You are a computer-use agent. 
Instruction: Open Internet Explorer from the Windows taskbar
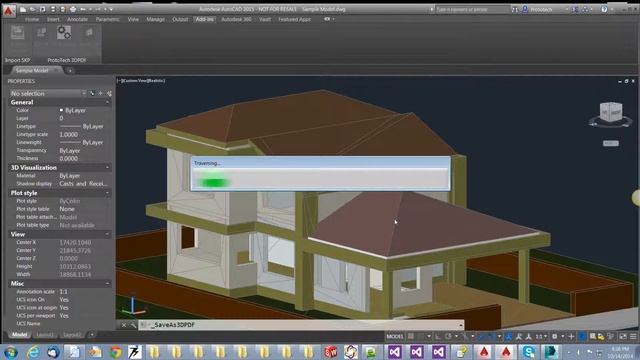(33, 351)
